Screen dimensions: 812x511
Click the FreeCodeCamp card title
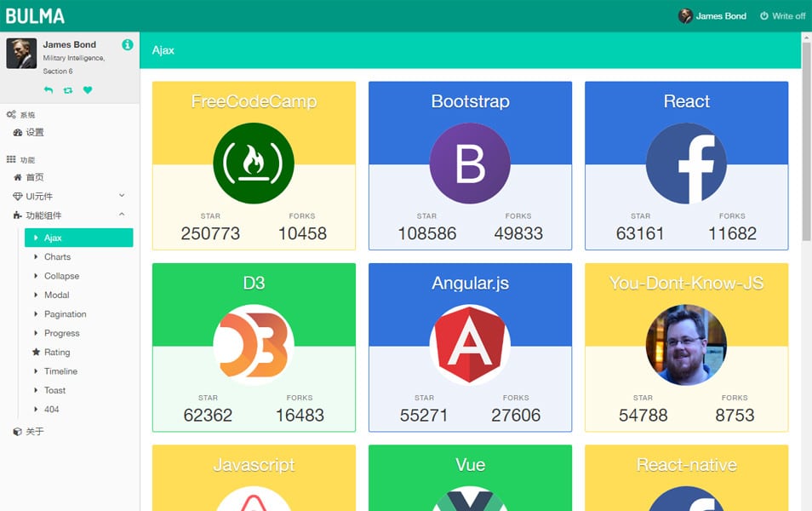click(x=254, y=101)
